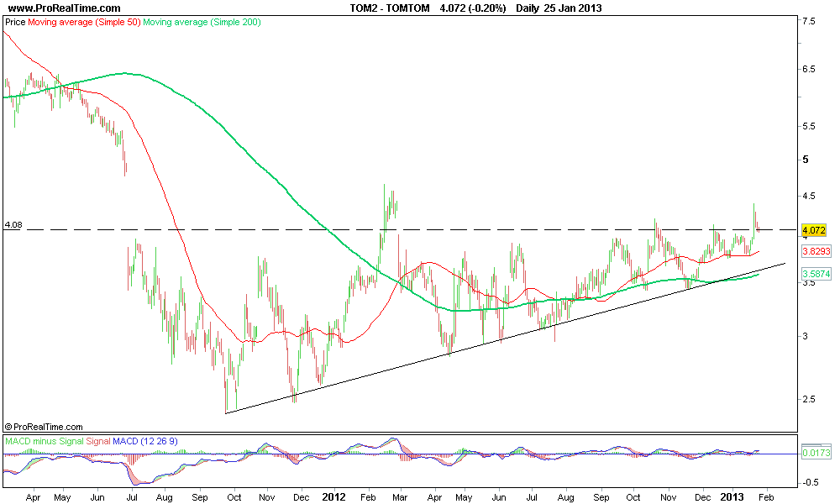The image size is (840, 504).
Task: Select the 4.08 level label
Action: tap(13, 225)
